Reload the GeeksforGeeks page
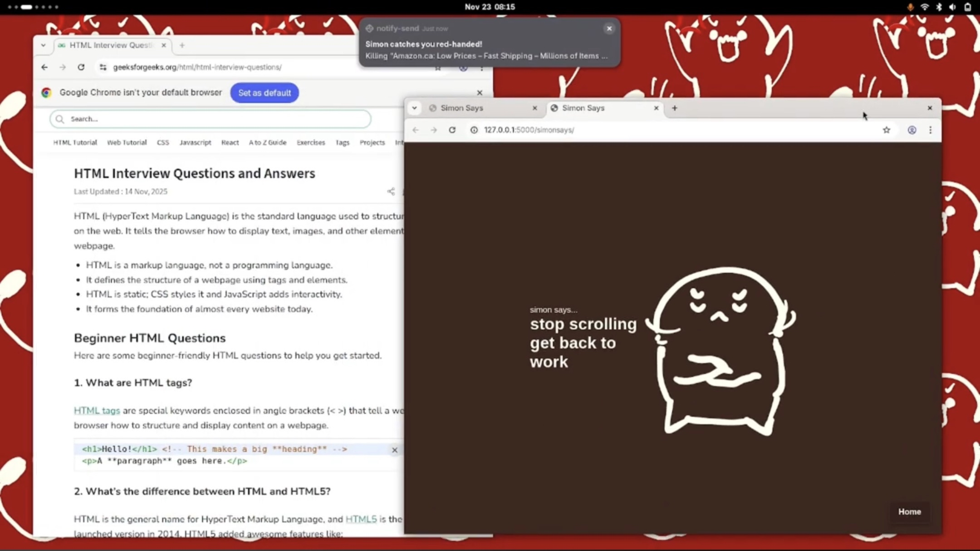 (81, 67)
